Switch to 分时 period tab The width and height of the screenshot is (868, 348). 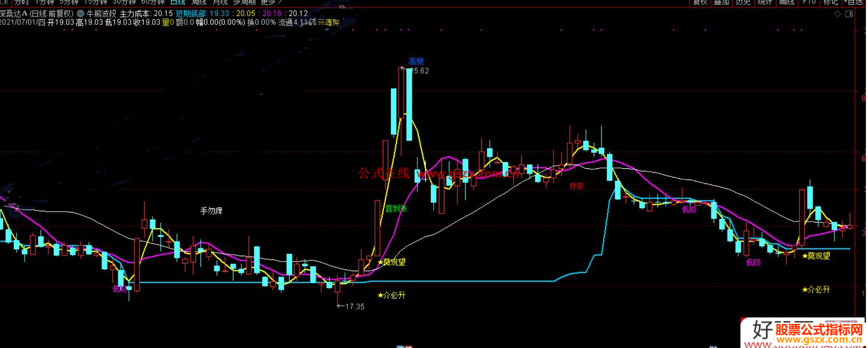point(22,2)
